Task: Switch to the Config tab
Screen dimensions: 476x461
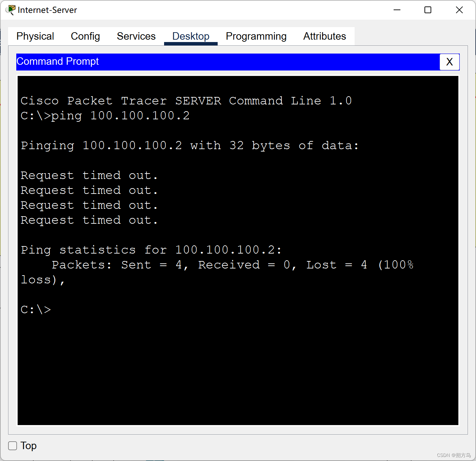Action: (x=85, y=36)
